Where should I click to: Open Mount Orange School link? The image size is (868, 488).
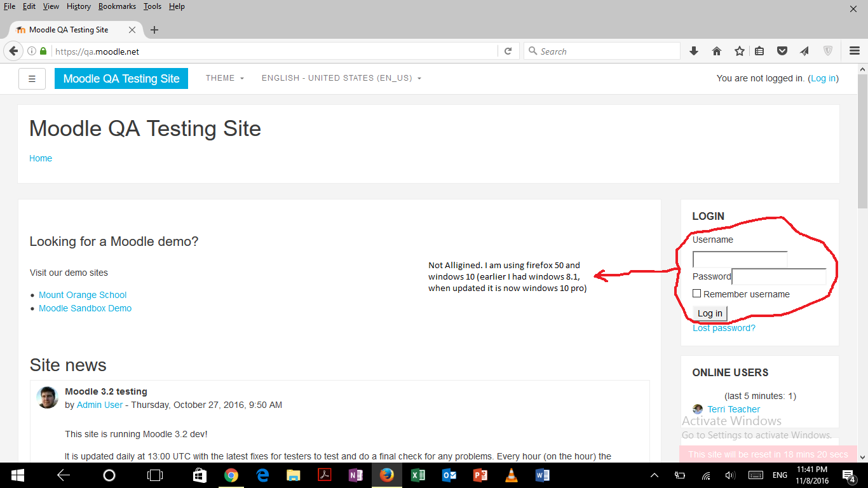(83, 295)
